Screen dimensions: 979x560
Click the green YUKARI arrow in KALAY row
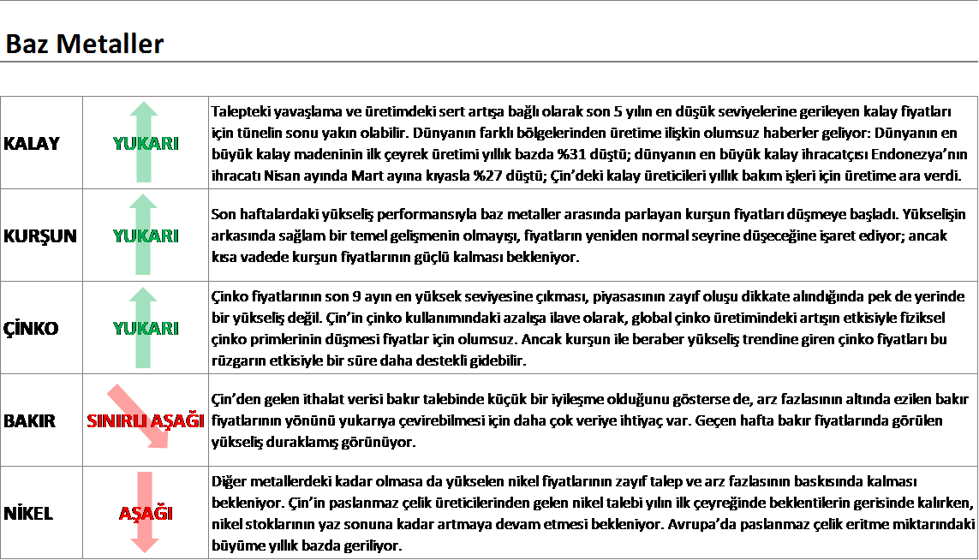pos(144,142)
